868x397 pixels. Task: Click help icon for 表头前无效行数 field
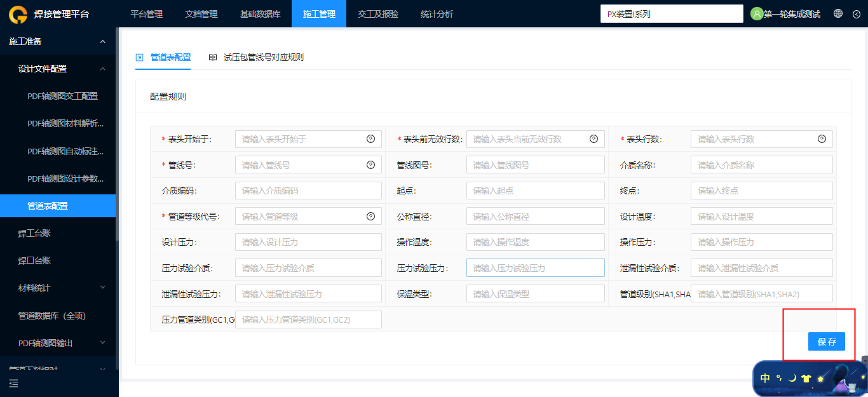point(593,139)
